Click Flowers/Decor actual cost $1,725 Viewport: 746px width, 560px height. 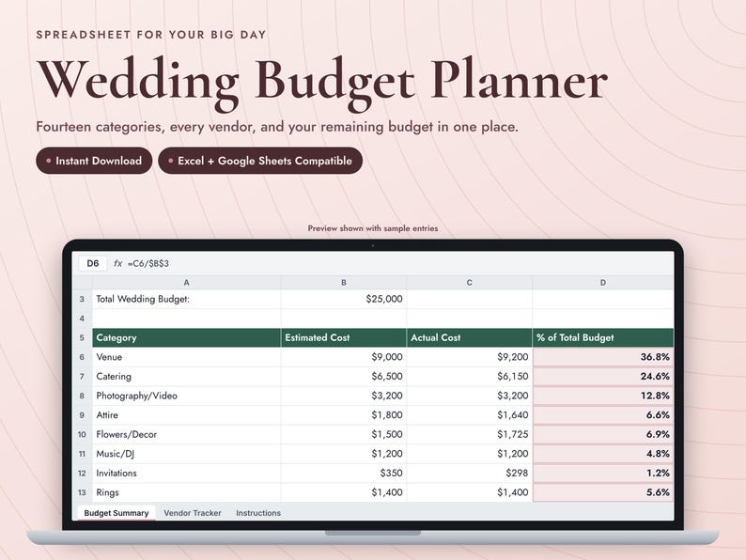pos(469,434)
